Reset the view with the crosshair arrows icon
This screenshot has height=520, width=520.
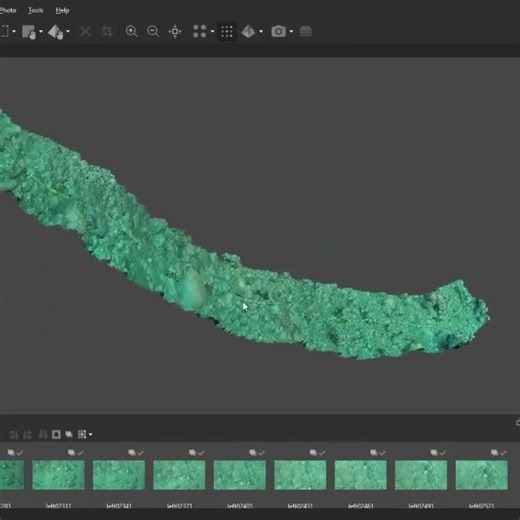[175, 32]
